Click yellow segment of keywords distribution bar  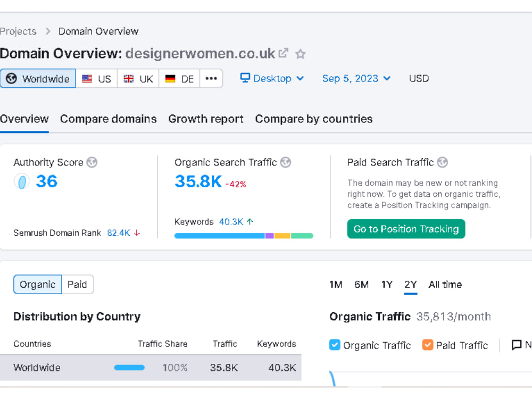pos(282,236)
